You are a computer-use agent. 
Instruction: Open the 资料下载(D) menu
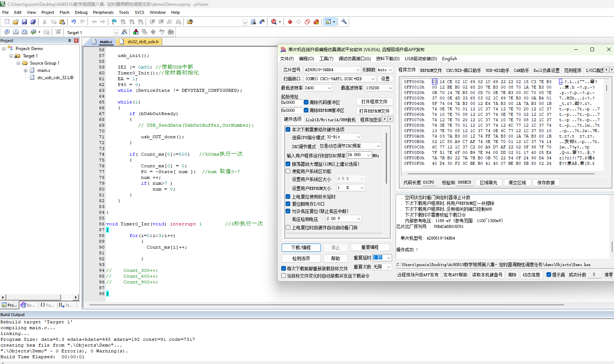click(x=388, y=59)
